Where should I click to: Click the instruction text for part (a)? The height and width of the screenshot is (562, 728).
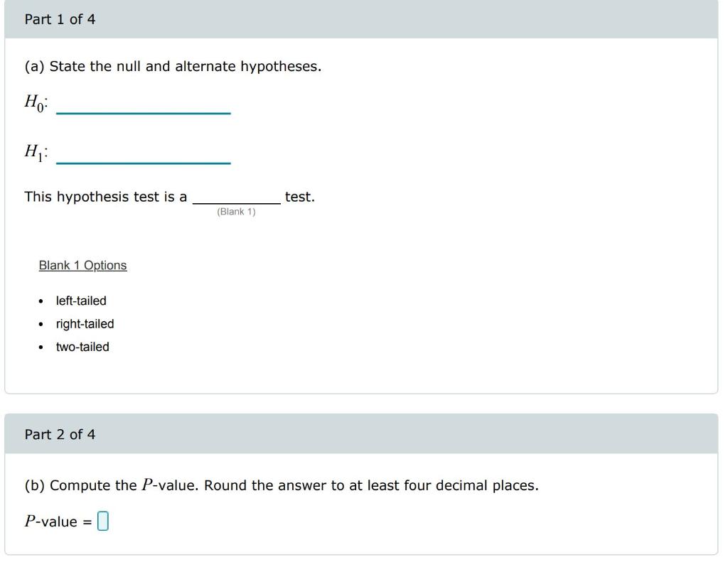click(173, 66)
